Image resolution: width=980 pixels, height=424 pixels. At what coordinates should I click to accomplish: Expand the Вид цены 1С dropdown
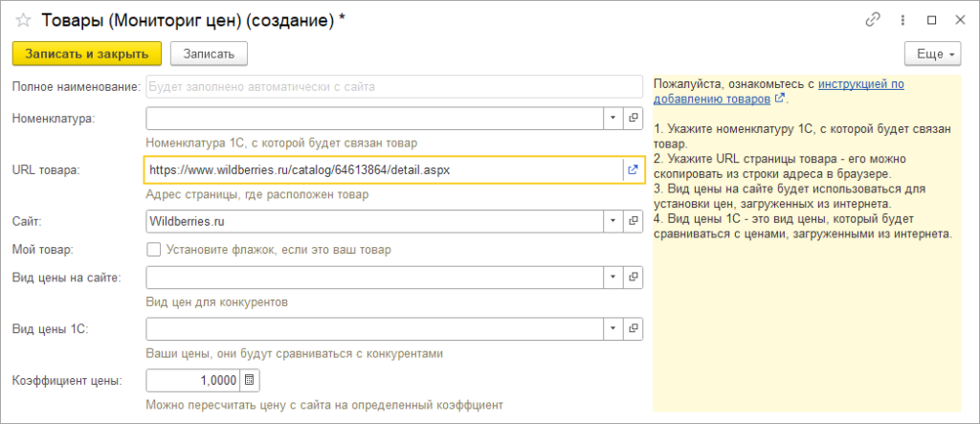click(612, 327)
